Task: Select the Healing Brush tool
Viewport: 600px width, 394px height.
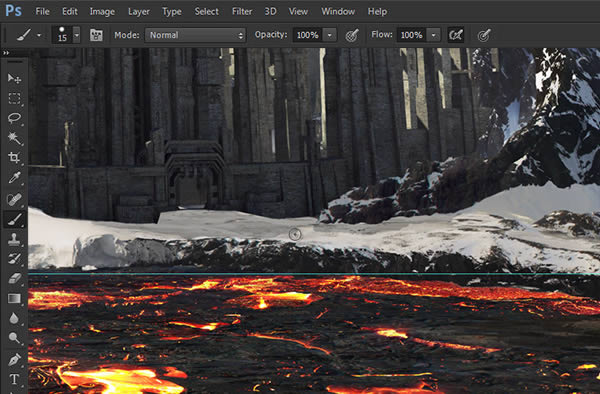Action: (14, 199)
